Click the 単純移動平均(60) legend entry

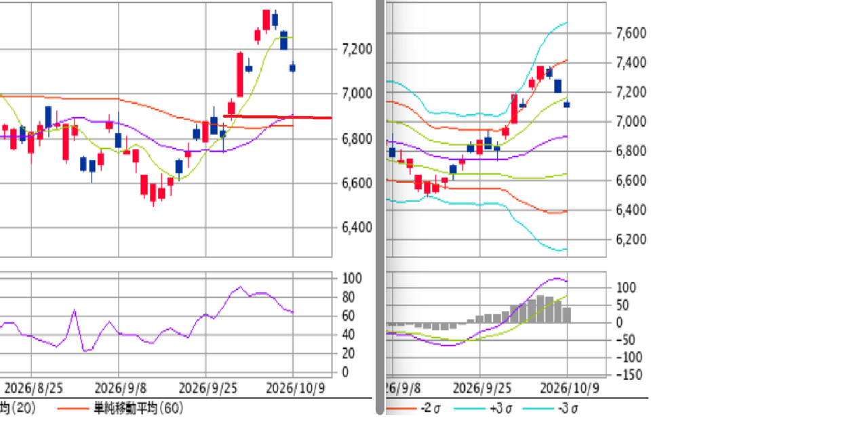138,408
